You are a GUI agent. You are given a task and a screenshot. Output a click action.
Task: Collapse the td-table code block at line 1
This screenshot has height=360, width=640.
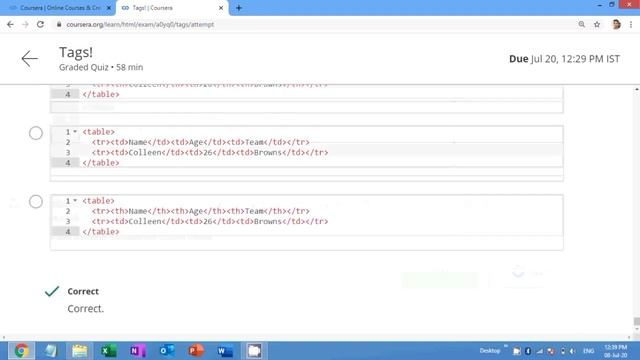(x=75, y=132)
